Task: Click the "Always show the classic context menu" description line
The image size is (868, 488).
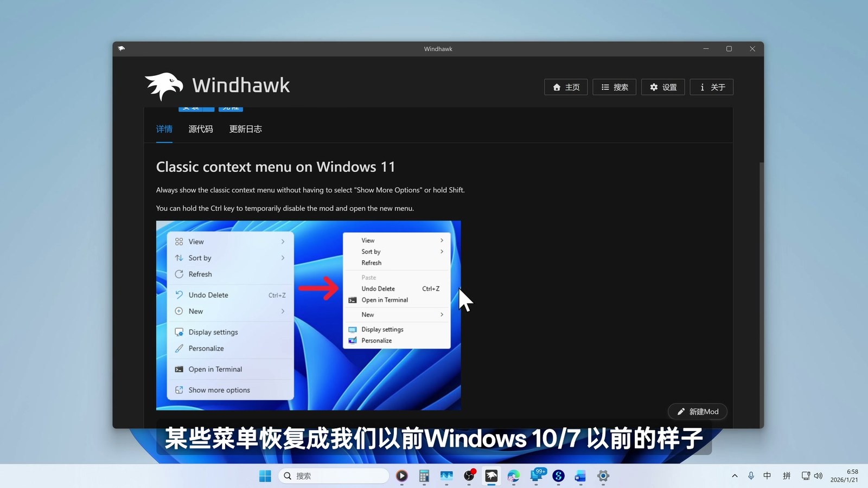Action: click(x=310, y=190)
